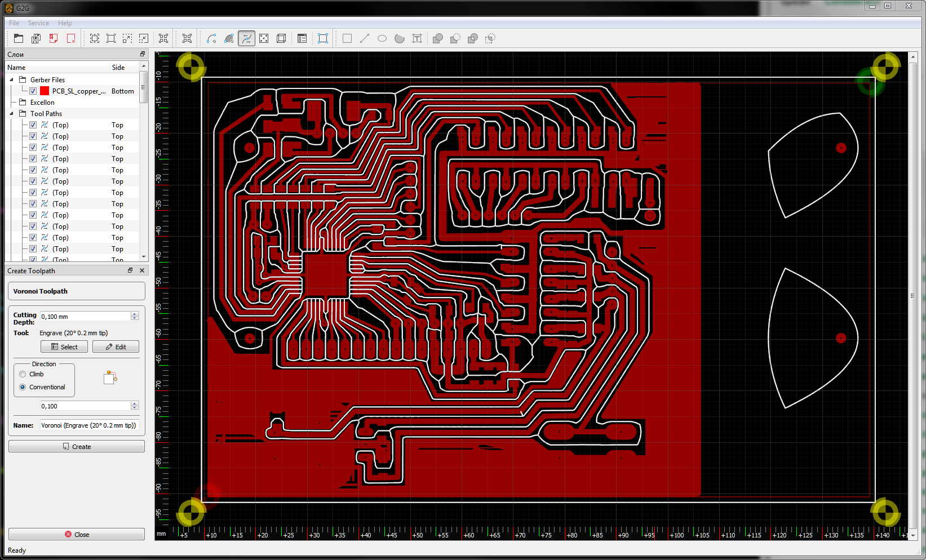Open the tool list table icon

click(302, 38)
